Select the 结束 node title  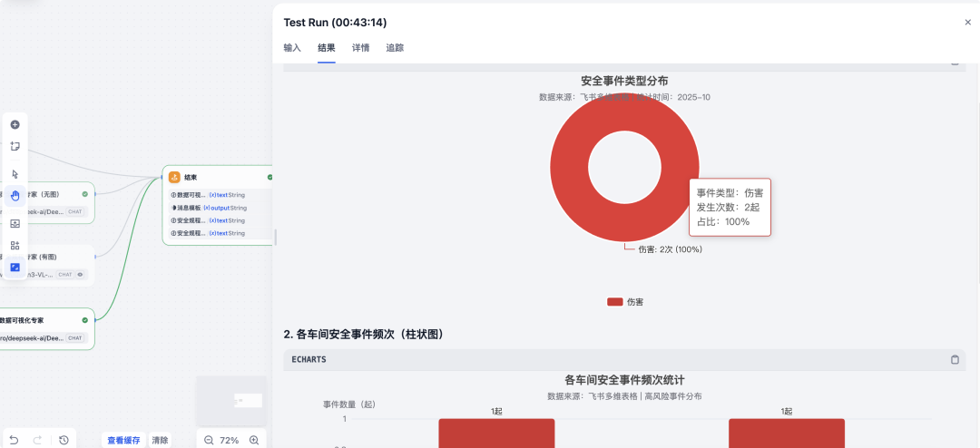[x=191, y=178]
